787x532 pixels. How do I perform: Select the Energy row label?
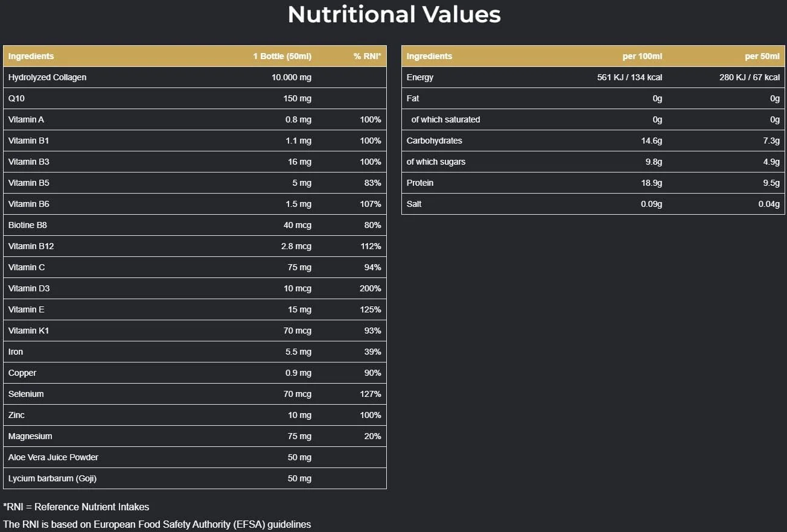420,77
